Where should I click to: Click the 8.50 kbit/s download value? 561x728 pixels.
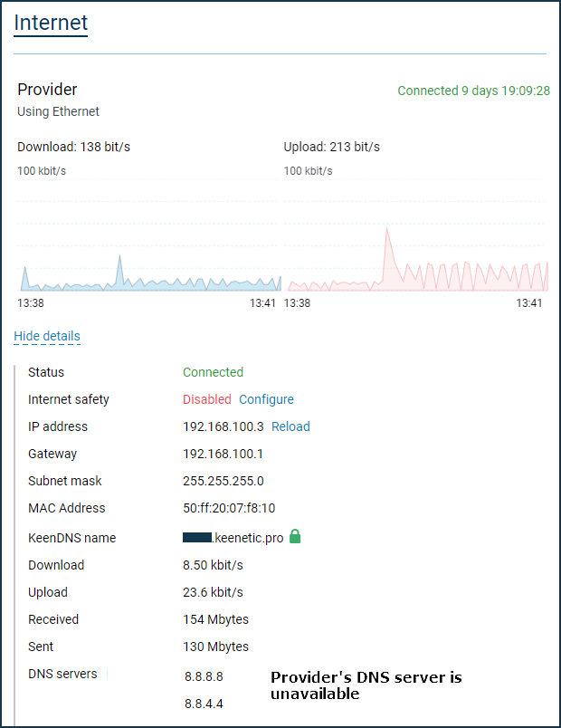click(213, 565)
